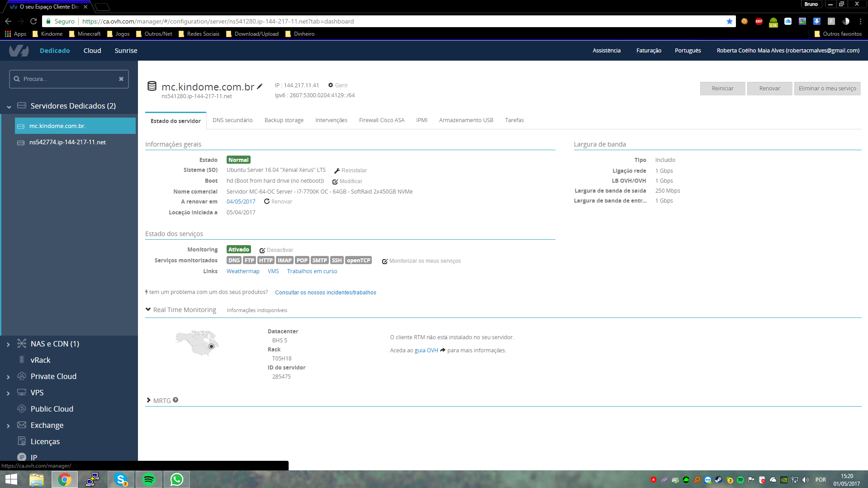The width and height of the screenshot is (868, 488).
Task: Click the vRack sidebar icon
Action: [22, 360]
